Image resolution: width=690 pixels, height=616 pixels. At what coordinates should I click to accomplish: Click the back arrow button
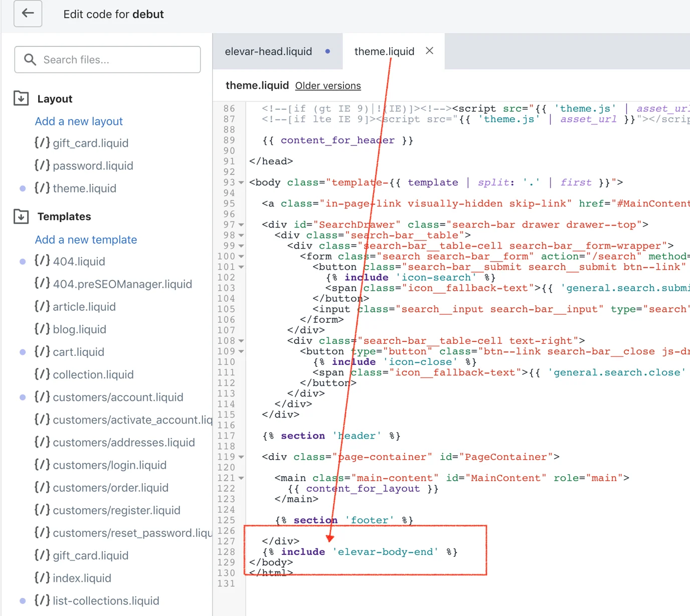coord(28,14)
